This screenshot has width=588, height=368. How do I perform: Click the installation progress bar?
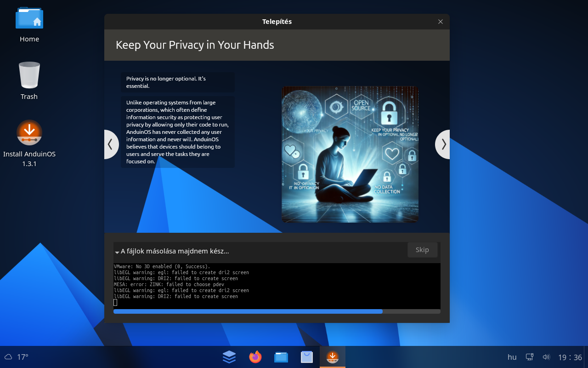[x=277, y=311]
